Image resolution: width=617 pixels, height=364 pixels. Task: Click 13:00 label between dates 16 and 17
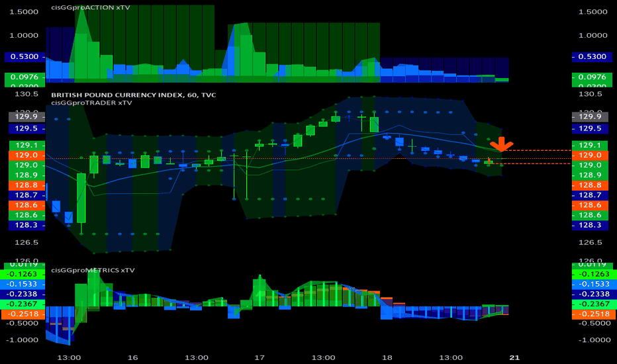tap(197, 357)
